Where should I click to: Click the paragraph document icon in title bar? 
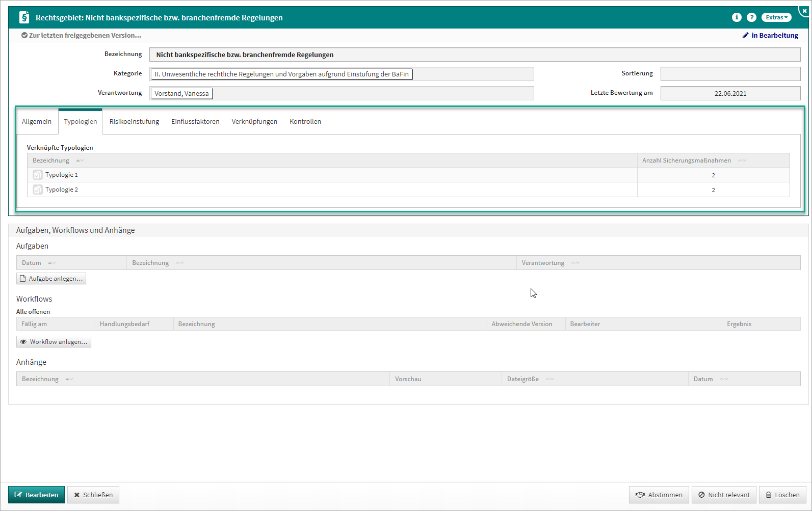(24, 17)
